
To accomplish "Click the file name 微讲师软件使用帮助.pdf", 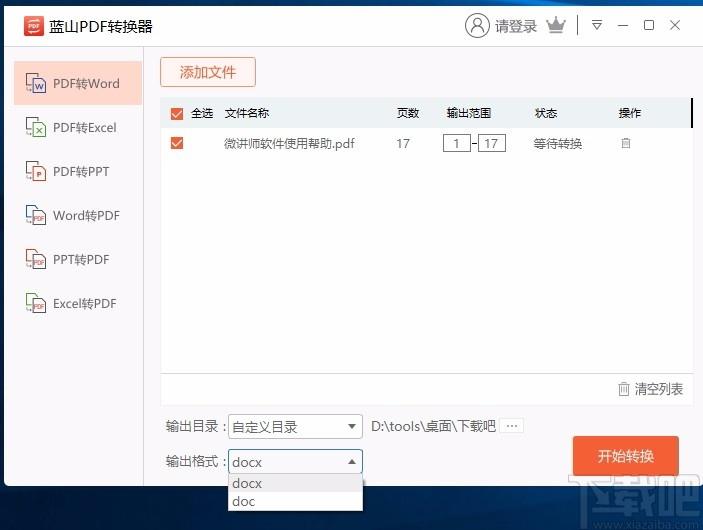I will click(289, 143).
